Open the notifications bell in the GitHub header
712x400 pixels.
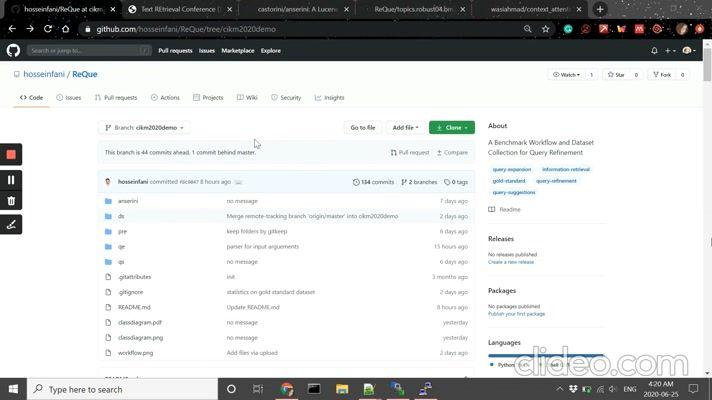click(654, 50)
